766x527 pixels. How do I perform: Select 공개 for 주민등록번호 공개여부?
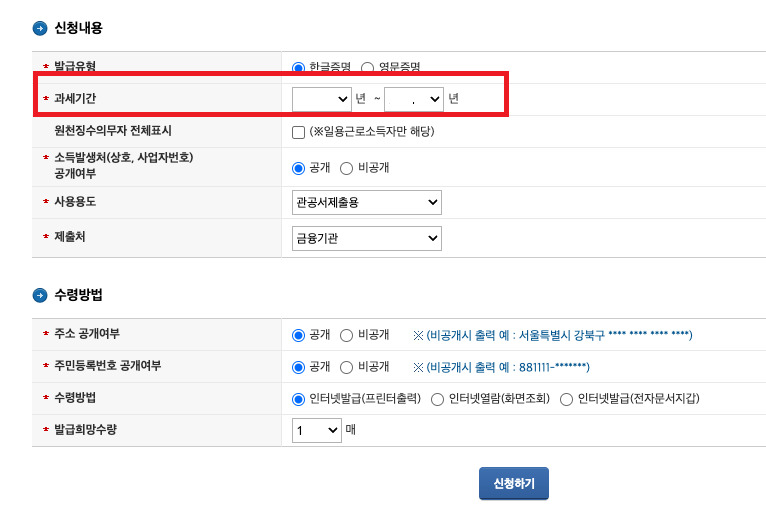298,367
